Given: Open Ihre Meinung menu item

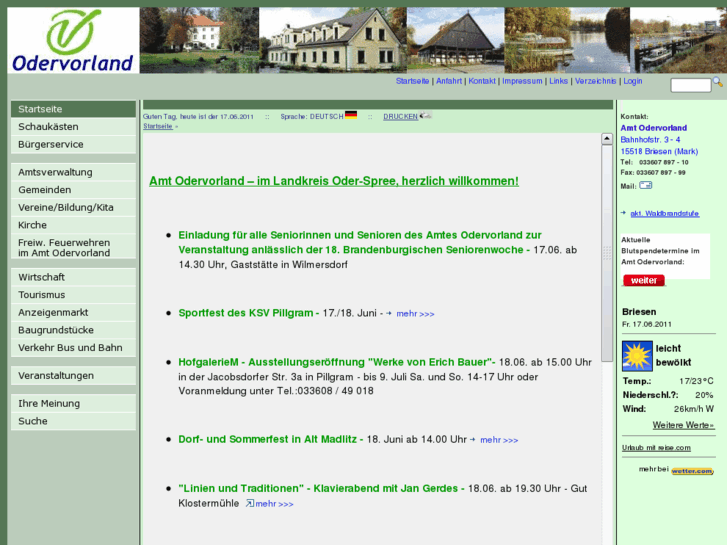Looking at the screenshot, I should (x=73, y=403).
